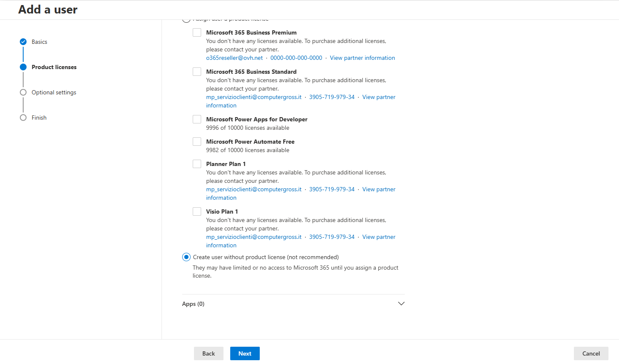Screen dimensions: 619x364
Task: Open the Basics step label
Action: (39, 42)
